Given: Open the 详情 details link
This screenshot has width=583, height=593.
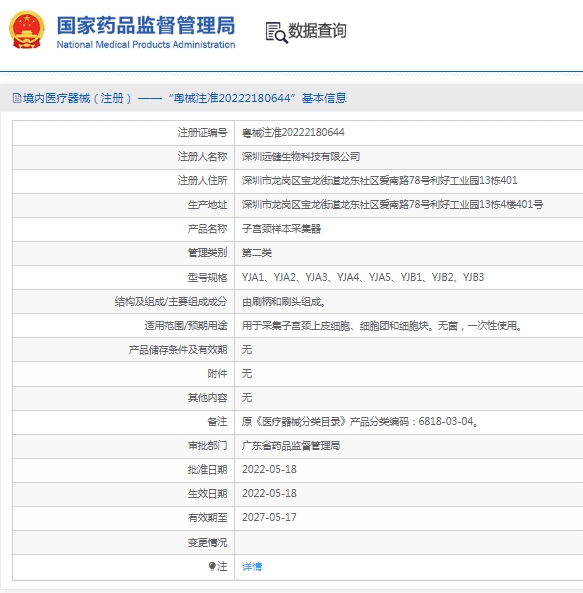Looking at the screenshot, I should [252, 567].
